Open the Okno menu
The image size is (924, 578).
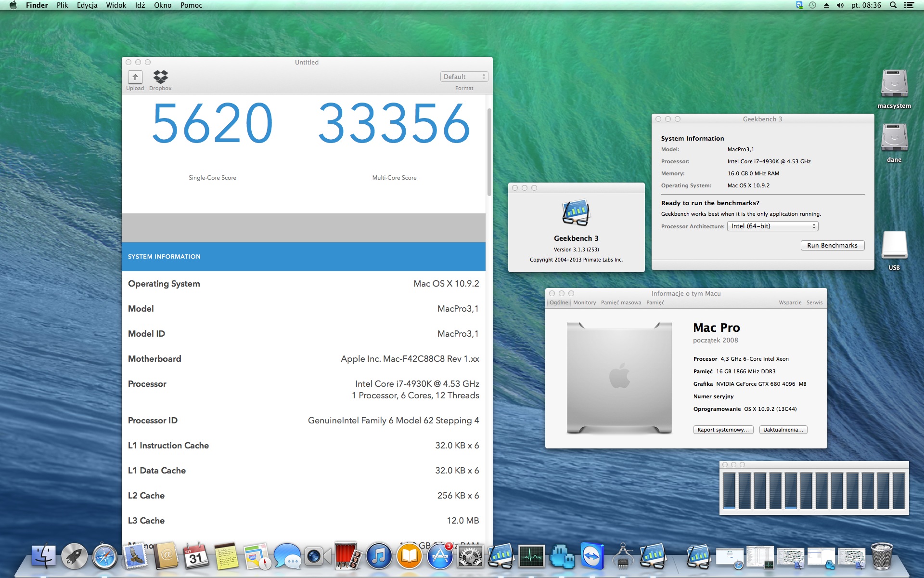(x=163, y=5)
